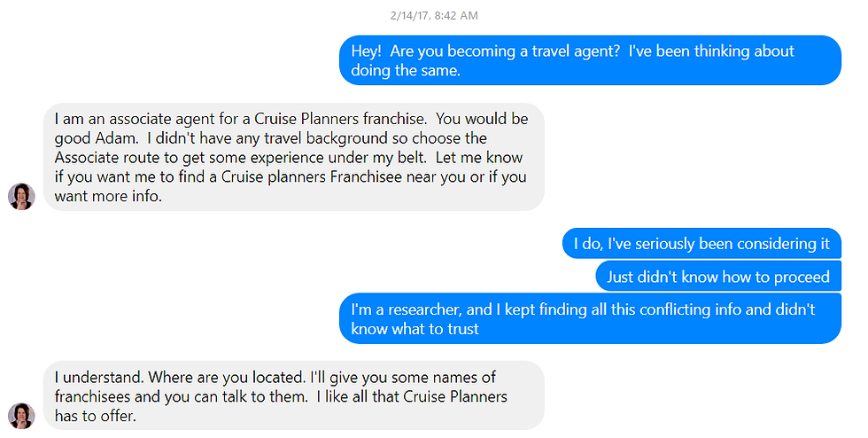
Task: Select the 'Are you becoming a travel agent?' message
Action: pyautogui.click(x=590, y=60)
